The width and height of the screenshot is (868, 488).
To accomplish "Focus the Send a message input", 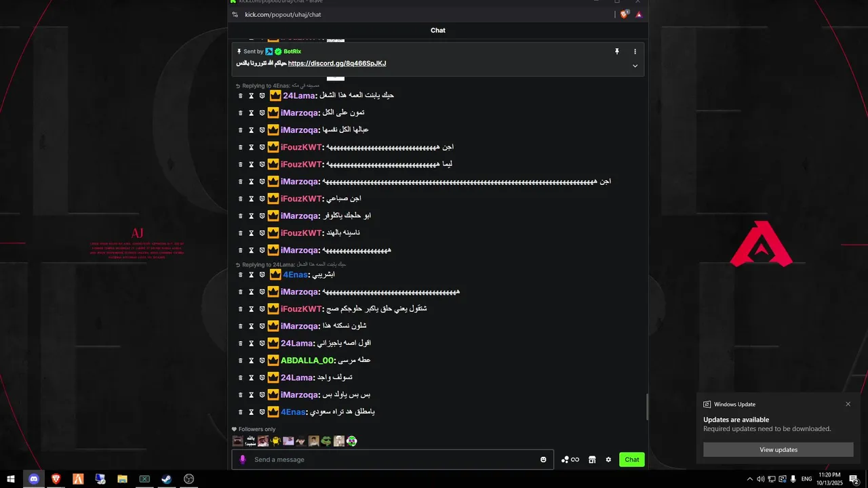I will pos(393,460).
